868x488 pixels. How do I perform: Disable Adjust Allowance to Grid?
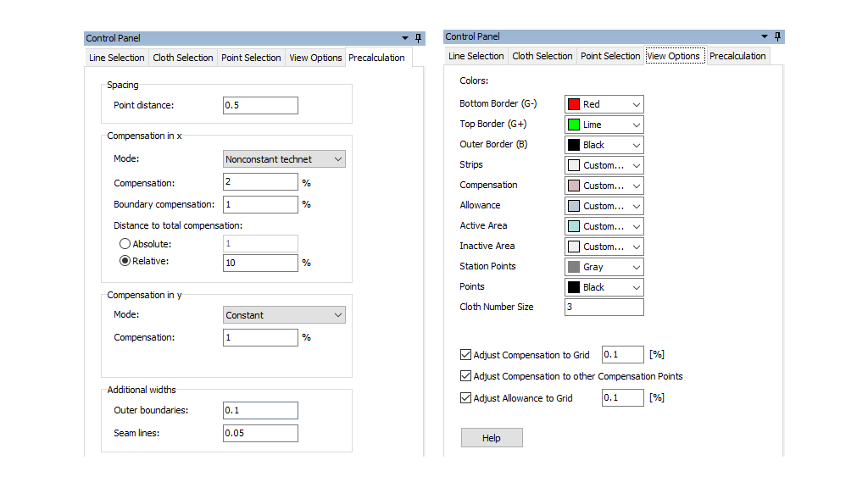pos(465,397)
